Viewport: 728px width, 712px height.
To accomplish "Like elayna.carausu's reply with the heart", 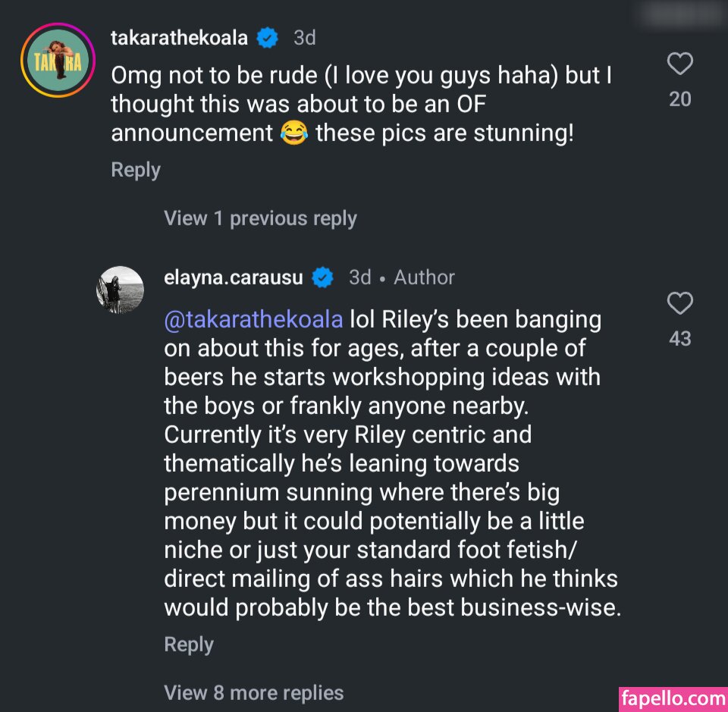I will [x=679, y=304].
